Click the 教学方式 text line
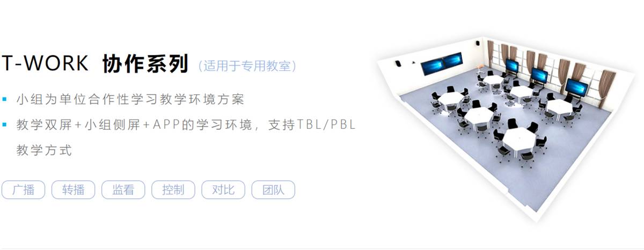Viewport: 644px width, 250px height. click(x=44, y=150)
